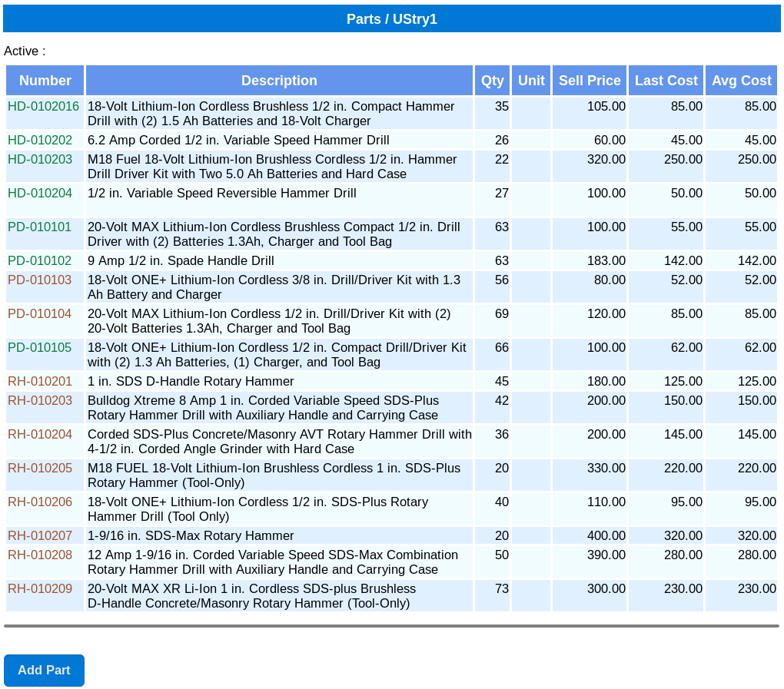Open part HD-010203
Viewport: 784px width, 689px height.
pyautogui.click(x=40, y=160)
